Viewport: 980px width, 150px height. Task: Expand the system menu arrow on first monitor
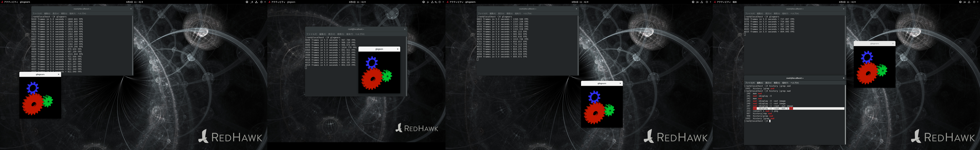click(265, 2)
